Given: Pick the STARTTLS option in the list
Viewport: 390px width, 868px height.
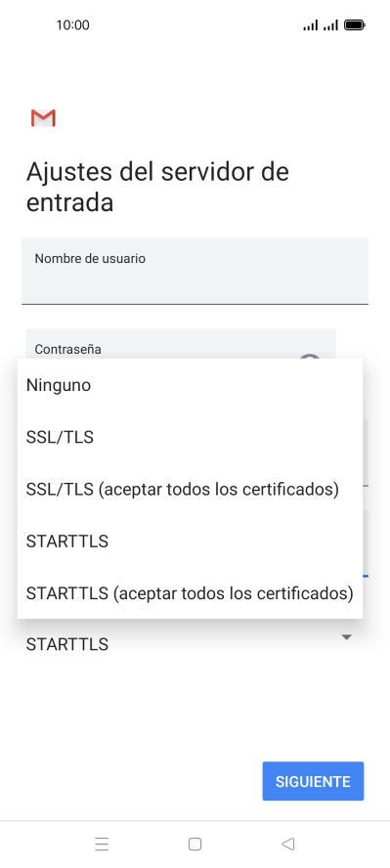Looking at the screenshot, I should tap(190, 542).
